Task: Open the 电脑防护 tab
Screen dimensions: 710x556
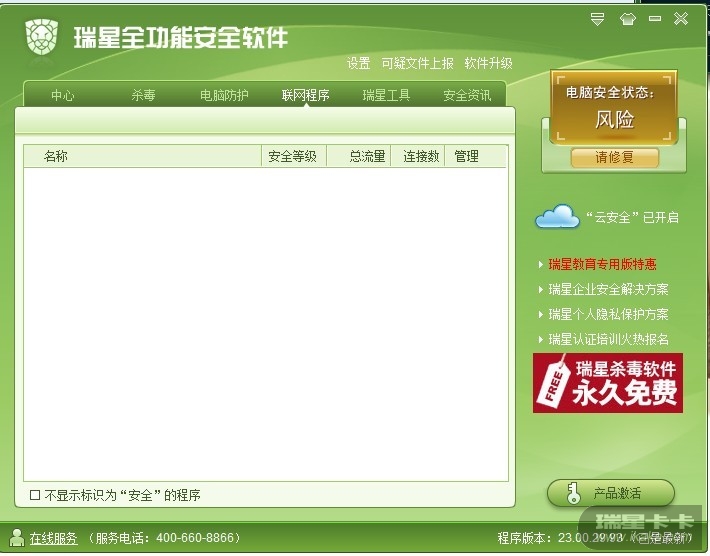Action: pos(224,96)
